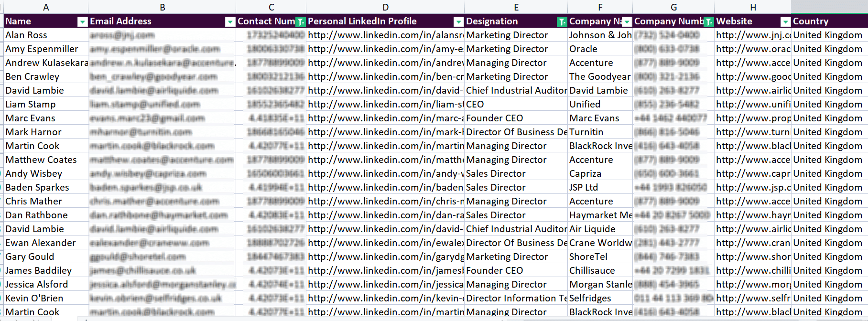The height and width of the screenshot is (321, 868).
Task: Open the filtered Designation column dropdown
Action: coord(562,22)
